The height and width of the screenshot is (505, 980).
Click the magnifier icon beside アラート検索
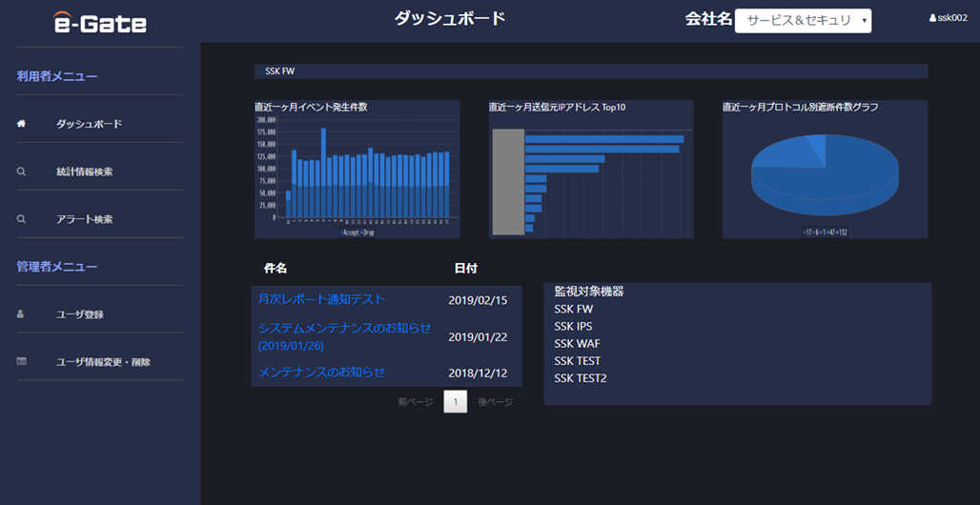point(21,219)
